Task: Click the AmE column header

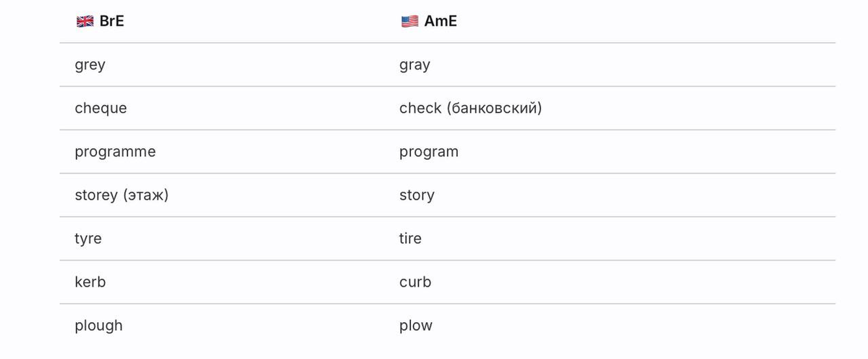Action: 441,21
